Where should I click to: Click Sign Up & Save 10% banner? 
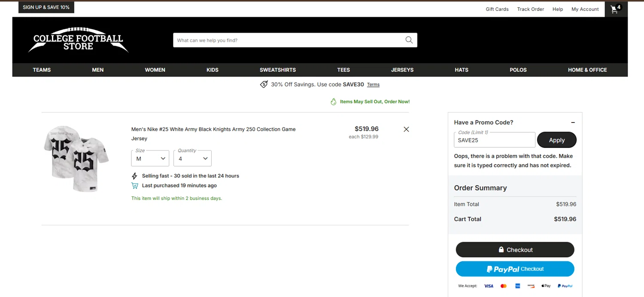[46, 7]
